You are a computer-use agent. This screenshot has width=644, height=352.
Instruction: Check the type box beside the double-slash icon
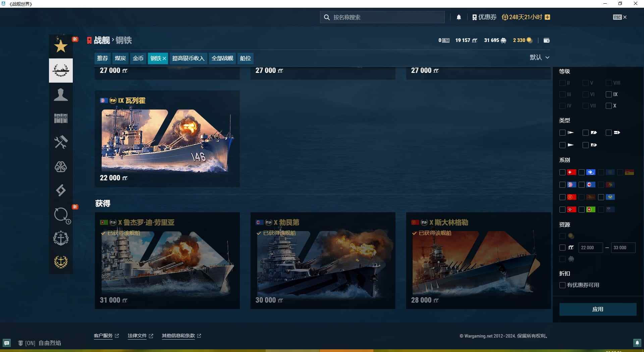click(x=586, y=145)
